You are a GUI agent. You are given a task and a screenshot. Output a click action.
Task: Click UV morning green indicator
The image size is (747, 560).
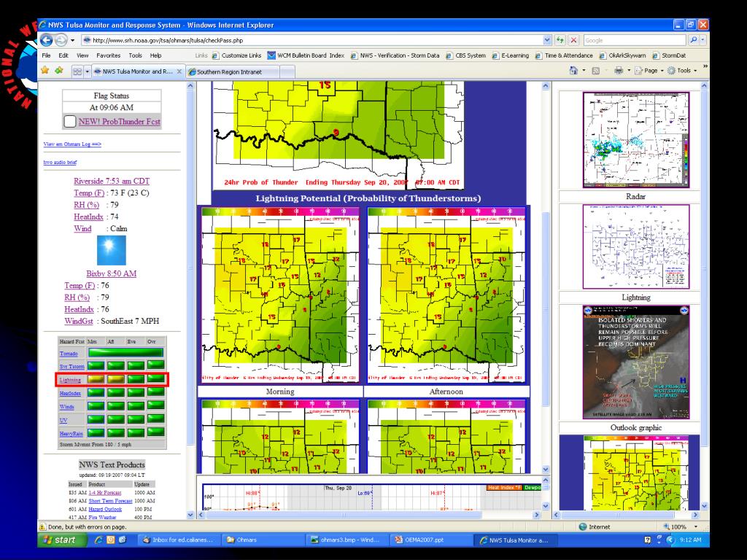pyautogui.click(x=96, y=419)
